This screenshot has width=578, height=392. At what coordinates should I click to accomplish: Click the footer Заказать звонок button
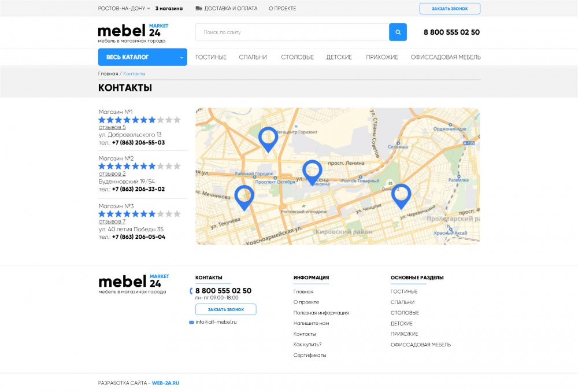coord(225,309)
